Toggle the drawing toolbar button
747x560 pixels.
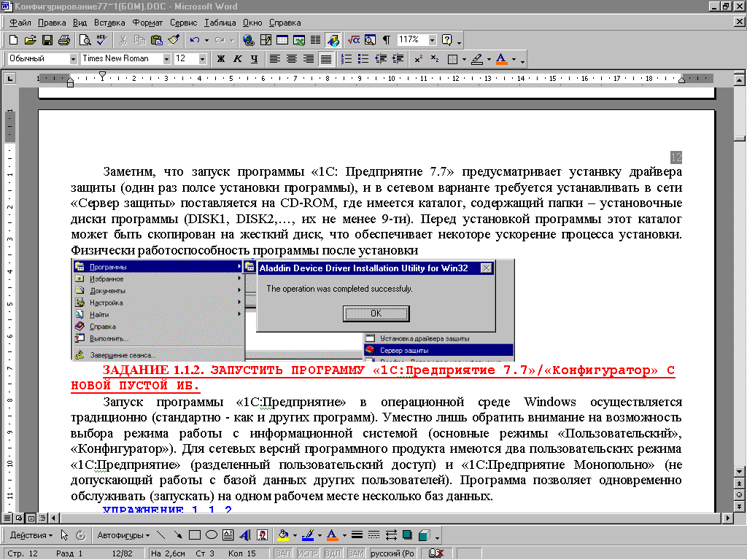coord(333,40)
